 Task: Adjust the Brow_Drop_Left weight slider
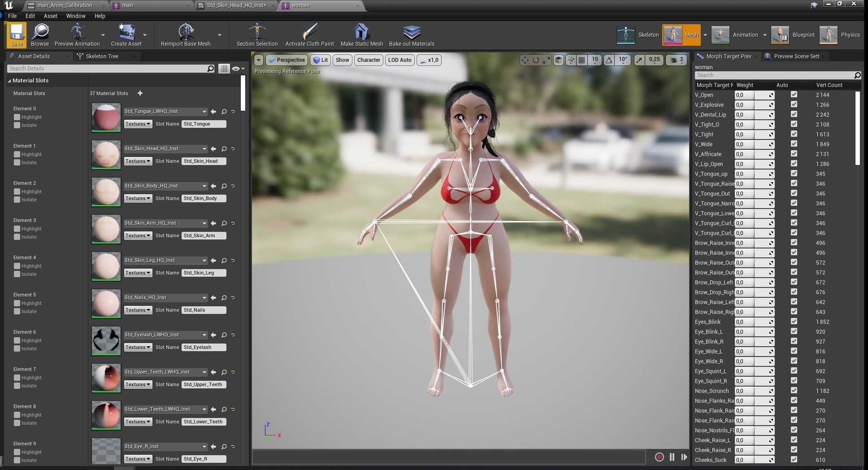(x=754, y=283)
